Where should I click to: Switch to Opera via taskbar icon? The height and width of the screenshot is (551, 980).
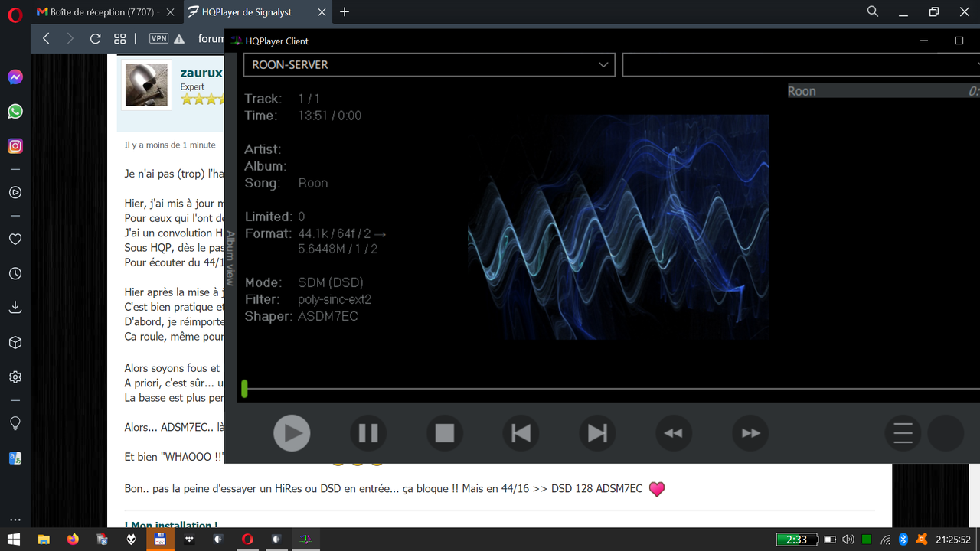point(247,540)
